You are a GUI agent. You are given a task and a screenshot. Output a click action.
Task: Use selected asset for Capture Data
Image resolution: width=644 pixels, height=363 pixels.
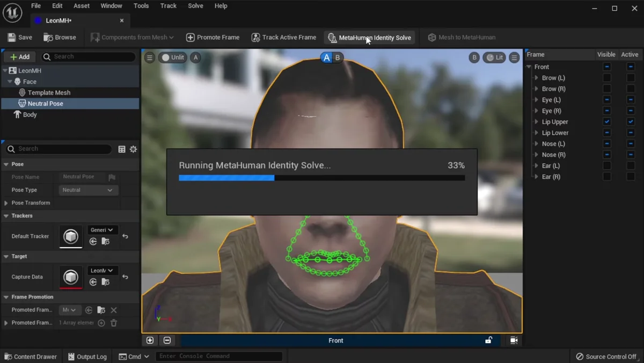tap(93, 282)
